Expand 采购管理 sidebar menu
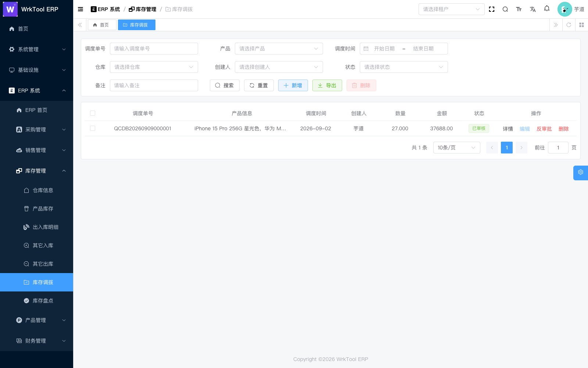Viewport: 588px width, 368px height. point(37,130)
